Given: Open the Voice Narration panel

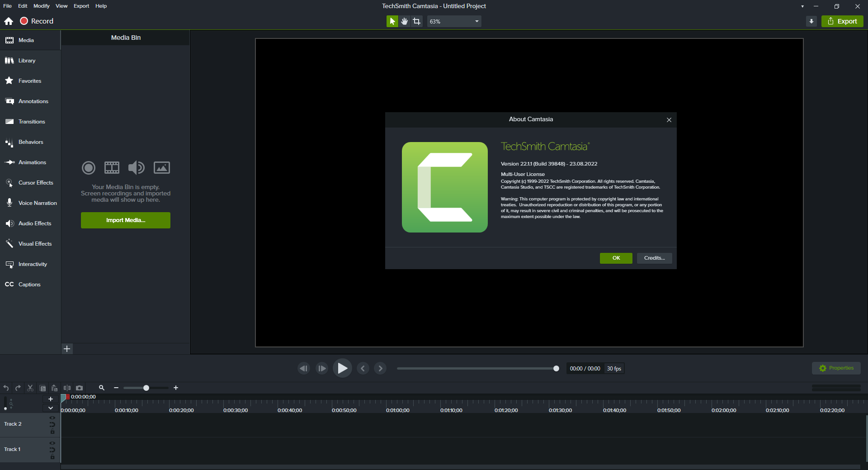Looking at the screenshot, I should [30, 203].
